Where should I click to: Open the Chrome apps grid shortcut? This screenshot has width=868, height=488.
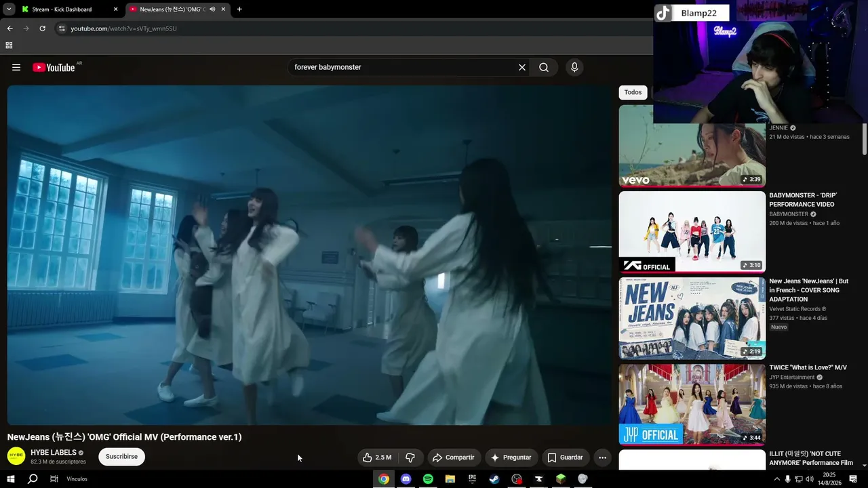click(x=9, y=45)
